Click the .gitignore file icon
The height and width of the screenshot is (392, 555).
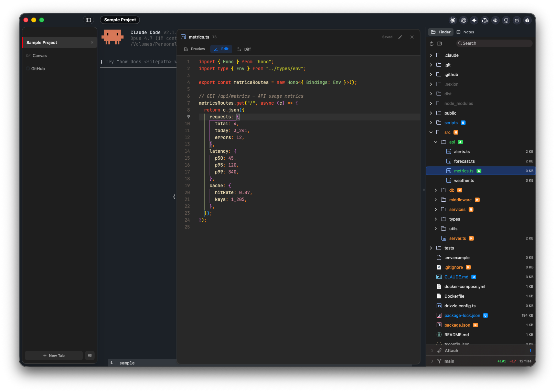439,267
